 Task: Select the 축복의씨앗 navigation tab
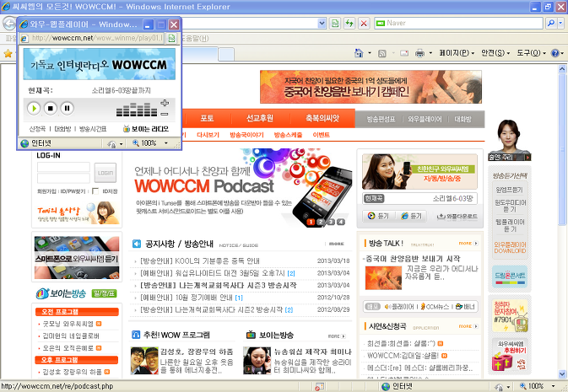(x=322, y=118)
